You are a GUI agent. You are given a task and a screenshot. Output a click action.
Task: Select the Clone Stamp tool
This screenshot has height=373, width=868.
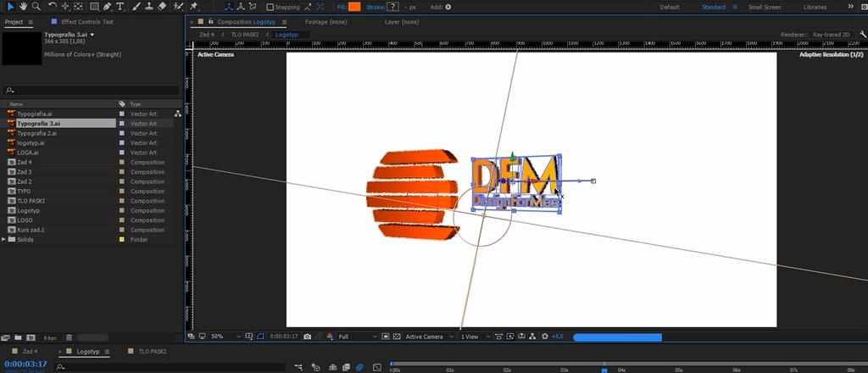149,7
